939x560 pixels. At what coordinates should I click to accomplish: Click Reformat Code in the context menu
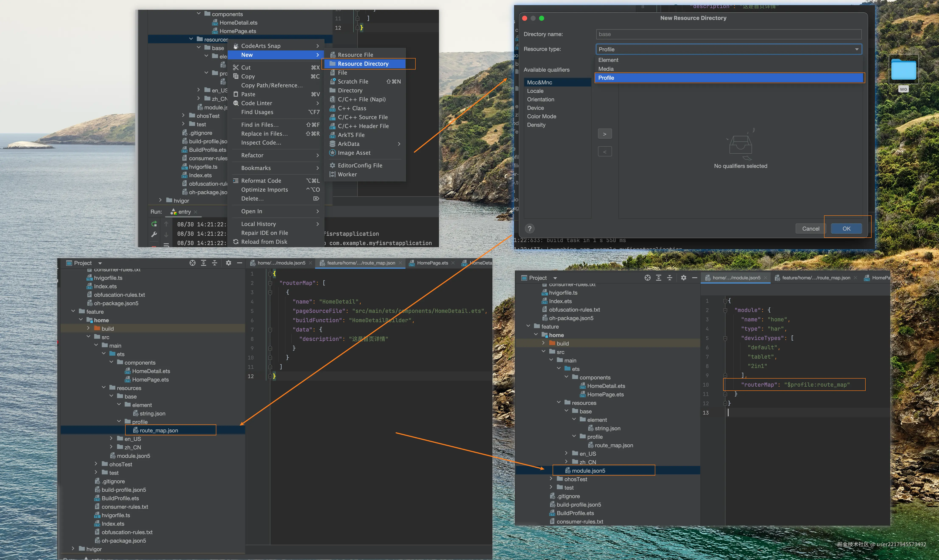coord(276,180)
